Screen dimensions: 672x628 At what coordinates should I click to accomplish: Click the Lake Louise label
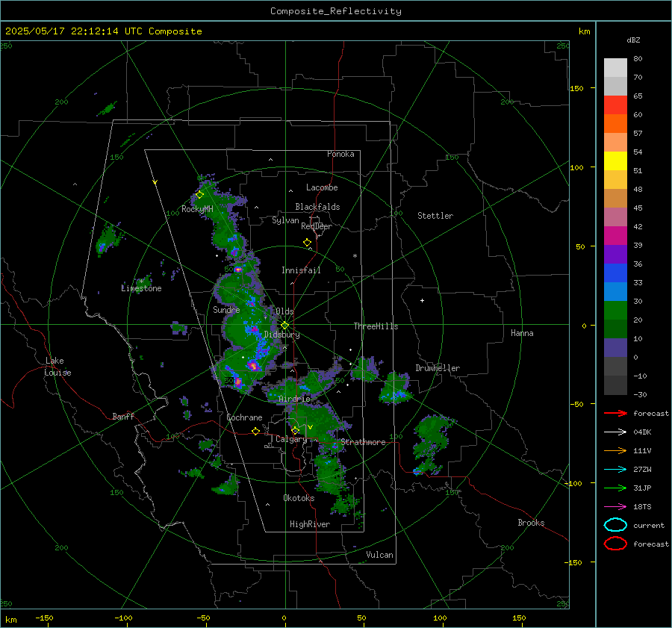(57, 367)
